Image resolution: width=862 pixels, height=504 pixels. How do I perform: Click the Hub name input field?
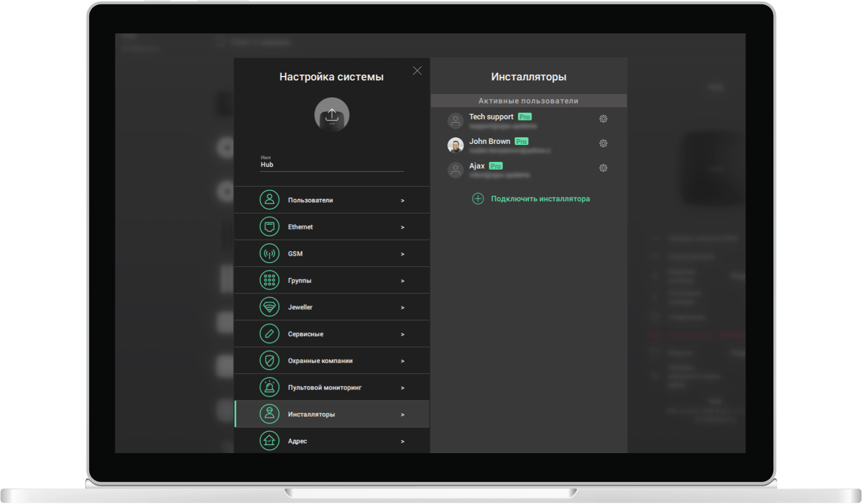point(332,165)
